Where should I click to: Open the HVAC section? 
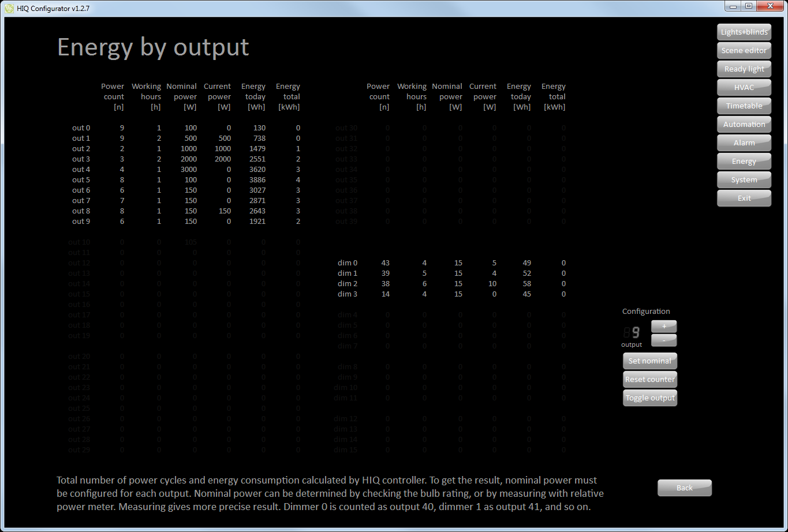tap(744, 88)
